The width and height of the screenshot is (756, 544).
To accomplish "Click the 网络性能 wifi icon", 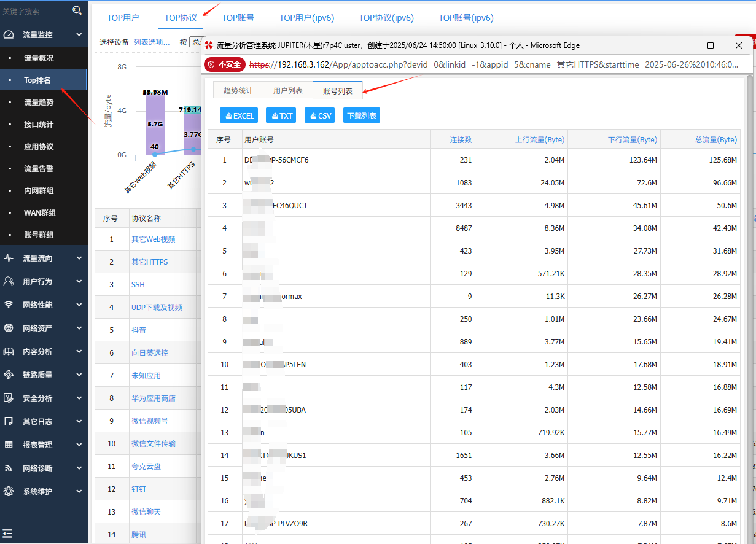I will tap(9, 305).
